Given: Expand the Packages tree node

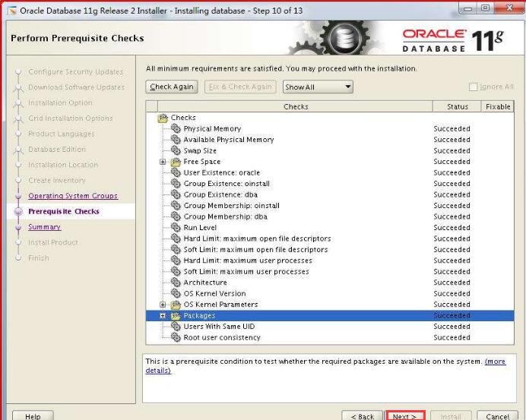Looking at the screenshot, I should pyautogui.click(x=163, y=316).
